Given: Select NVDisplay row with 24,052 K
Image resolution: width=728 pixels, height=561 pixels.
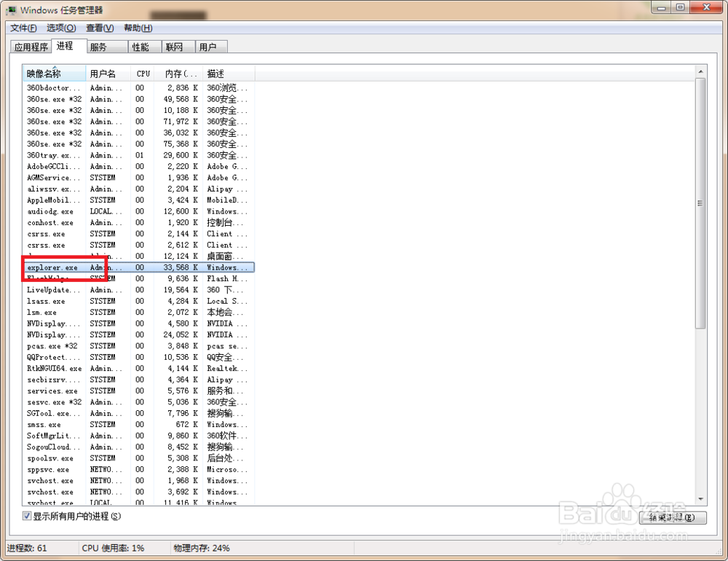Looking at the screenshot, I should tap(138, 334).
